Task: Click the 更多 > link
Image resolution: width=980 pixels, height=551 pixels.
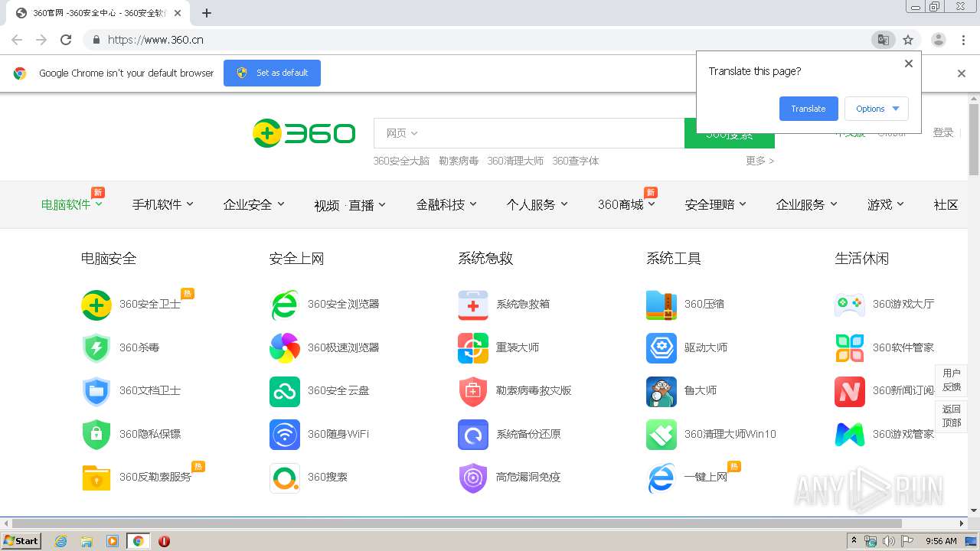Action: tap(759, 161)
